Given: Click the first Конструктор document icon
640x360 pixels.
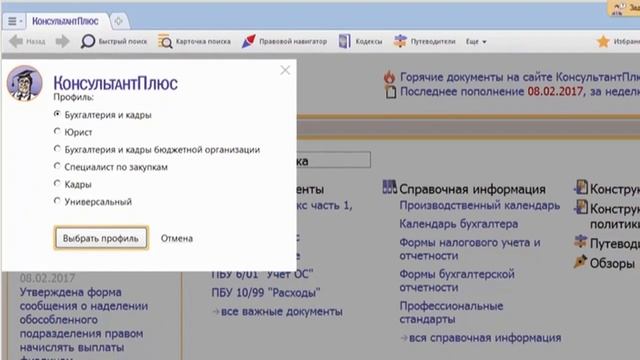Looking at the screenshot, I should click(581, 187).
